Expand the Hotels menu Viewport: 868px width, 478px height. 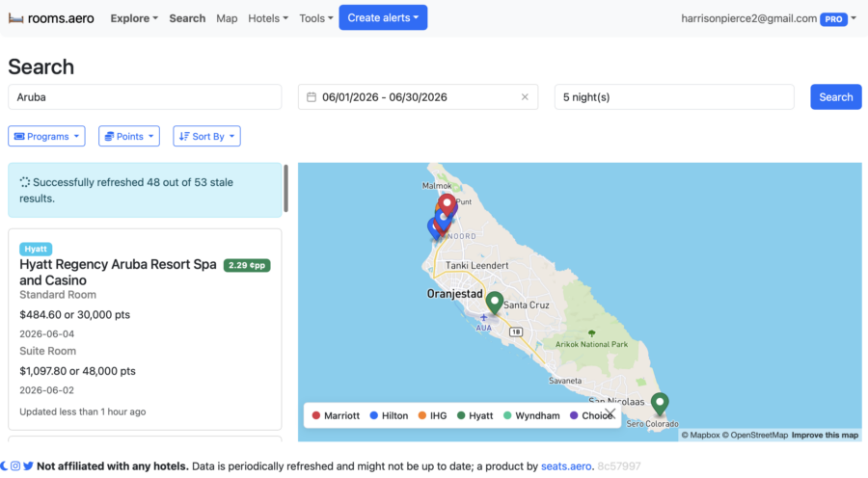click(268, 18)
